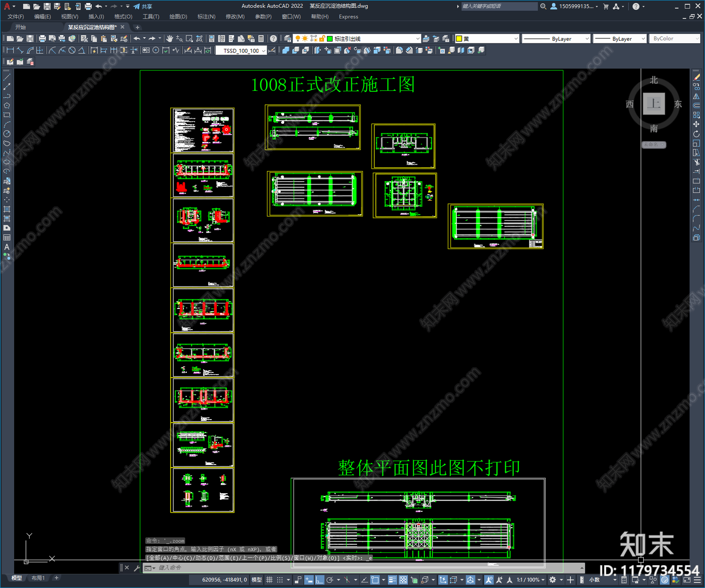Open the ByLayer linetype dropdown
705x588 pixels.
point(556,39)
